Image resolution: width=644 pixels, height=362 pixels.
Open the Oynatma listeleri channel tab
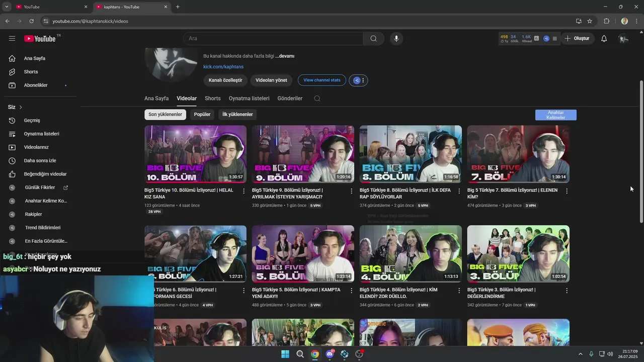click(249, 99)
